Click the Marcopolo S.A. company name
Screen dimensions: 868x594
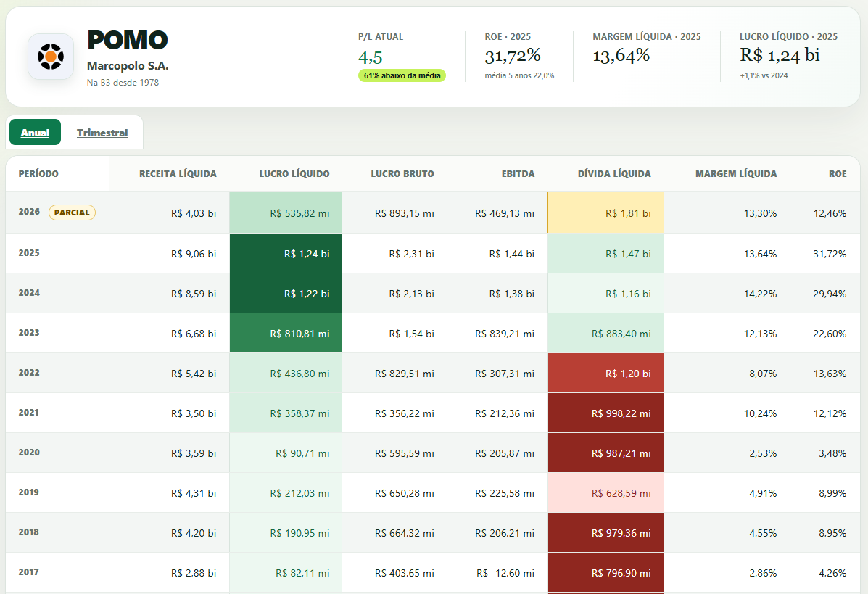[x=128, y=66]
